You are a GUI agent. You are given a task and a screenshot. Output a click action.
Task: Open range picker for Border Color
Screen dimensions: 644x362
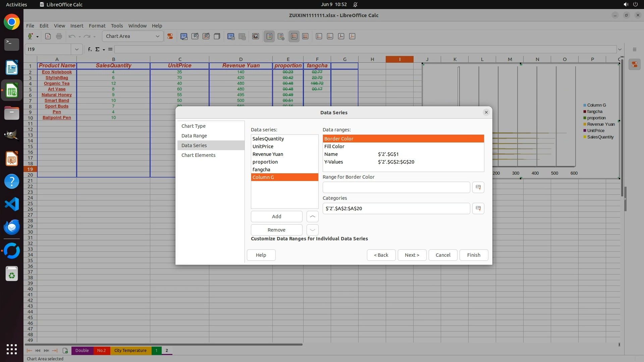[478, 187]
